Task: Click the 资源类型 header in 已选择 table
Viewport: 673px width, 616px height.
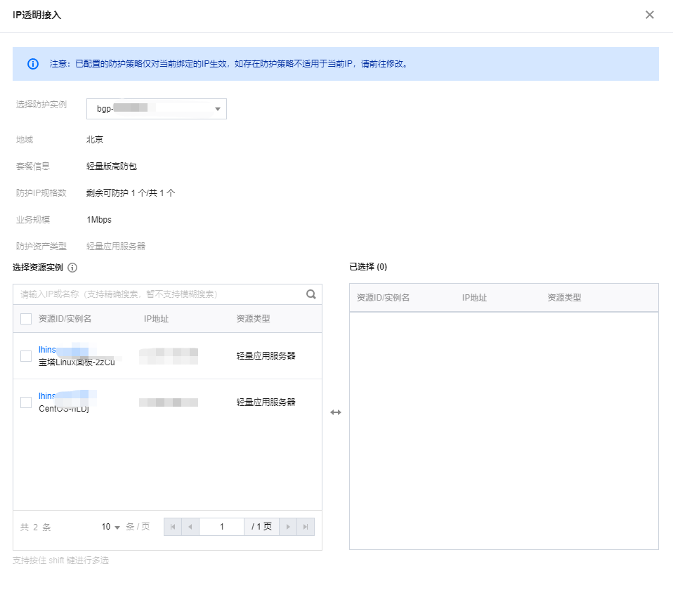Action: click(x=564, y=298)
